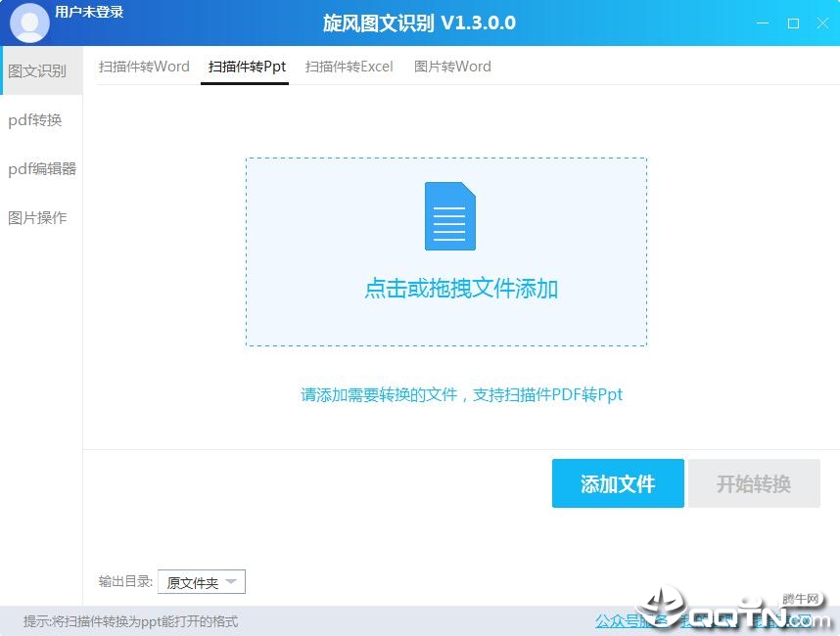
Task: Switch to the 扫描件转Excel tab
Action: coord(349,67)
